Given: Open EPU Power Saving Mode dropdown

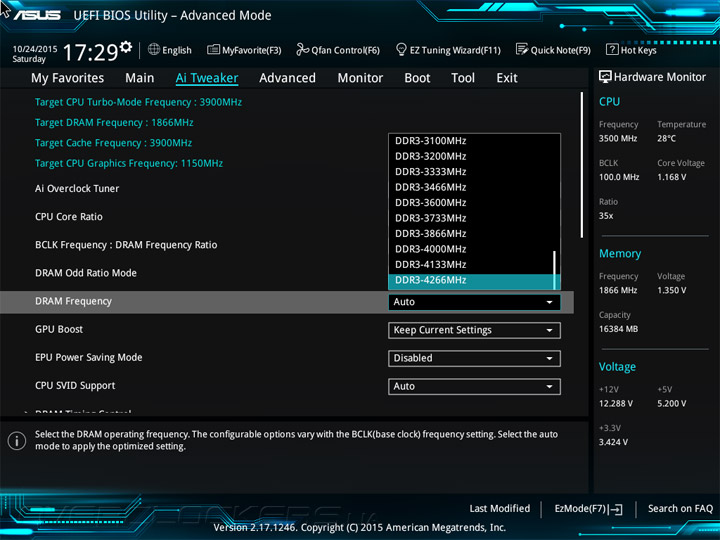Looking at the screenshot, I should pyautogui.click(x=474, y=358).
